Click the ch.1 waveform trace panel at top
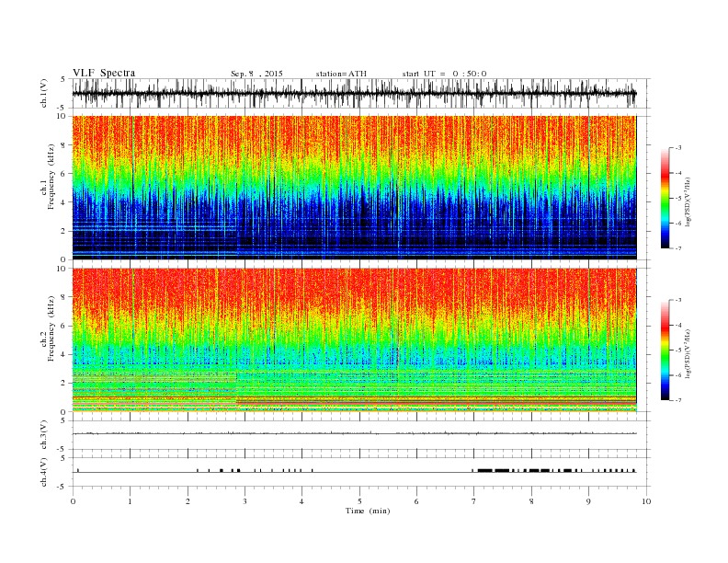The width and height of the screenshot is (728, 563). (x=360, y=93)
